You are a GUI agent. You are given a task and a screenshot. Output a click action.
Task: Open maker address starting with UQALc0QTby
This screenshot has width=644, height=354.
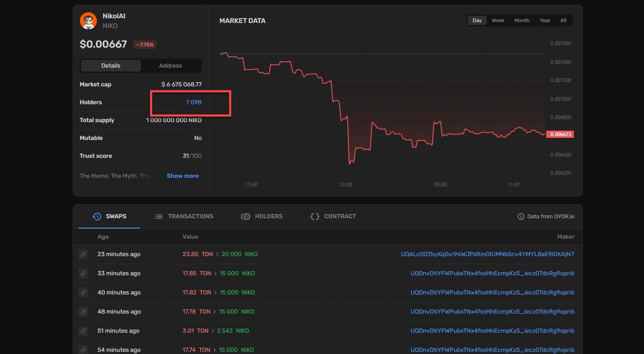pyautogui.click(x=487, y=254)
